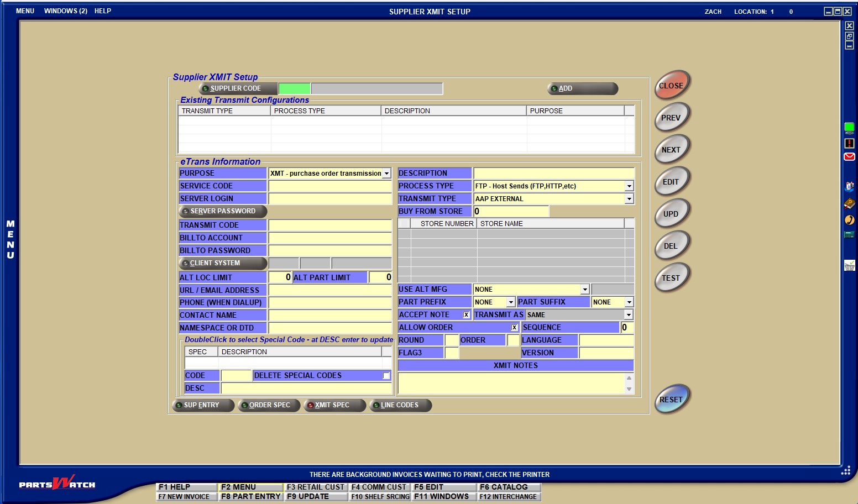Open the WINDOWS (2) menu

point(66,11)
